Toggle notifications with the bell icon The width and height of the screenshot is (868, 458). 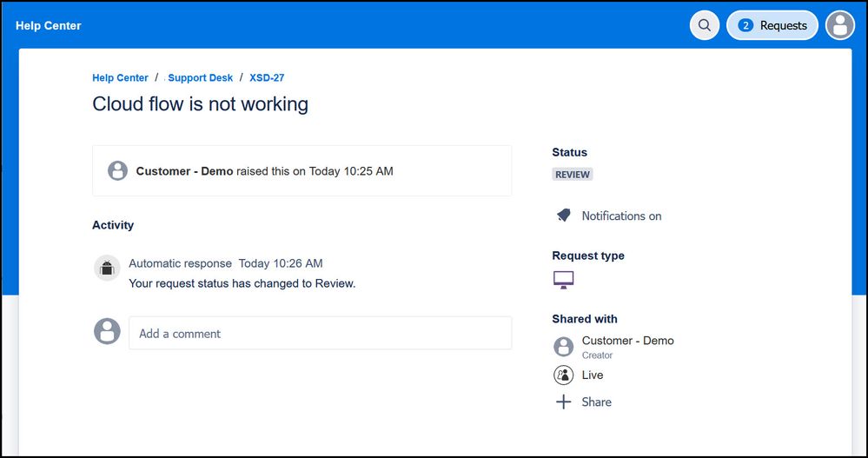(563, 216)
